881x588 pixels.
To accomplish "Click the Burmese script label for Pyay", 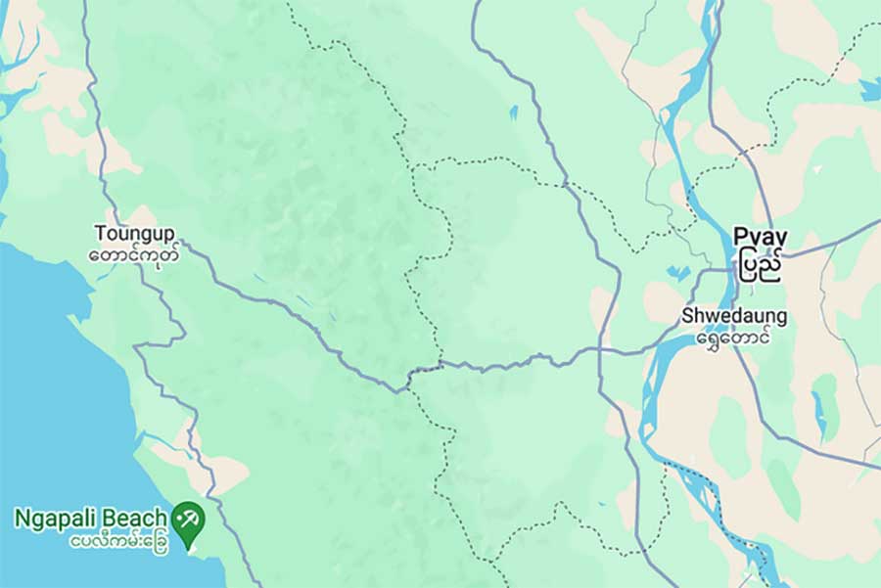I will click(761, 264).
